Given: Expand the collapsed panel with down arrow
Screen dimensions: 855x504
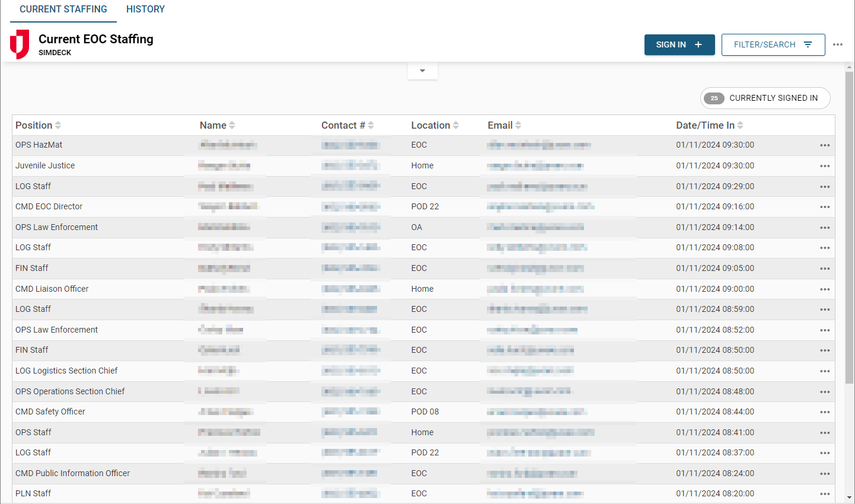Looking at the screenshot, I should pyautogui.click(x=422, y=71).
